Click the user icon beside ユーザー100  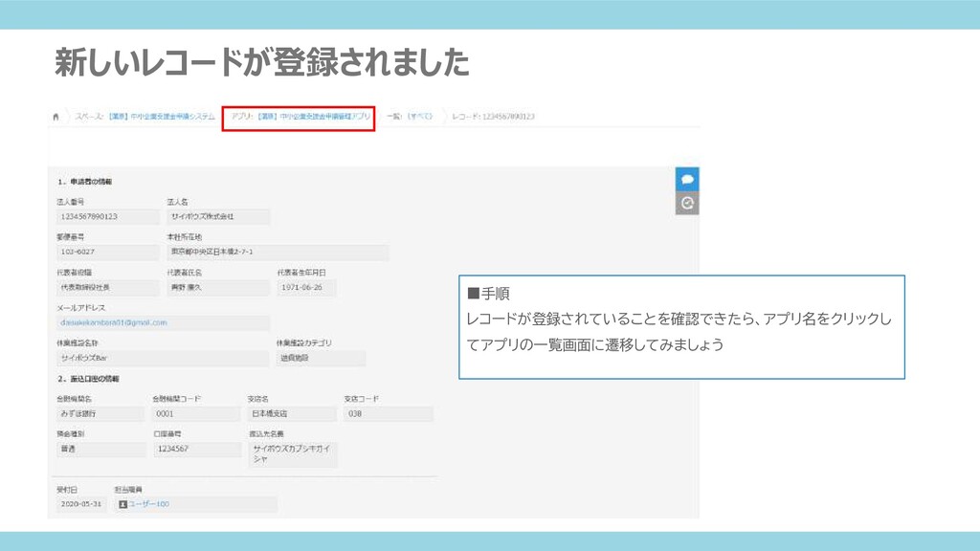(x=122, y=504)
